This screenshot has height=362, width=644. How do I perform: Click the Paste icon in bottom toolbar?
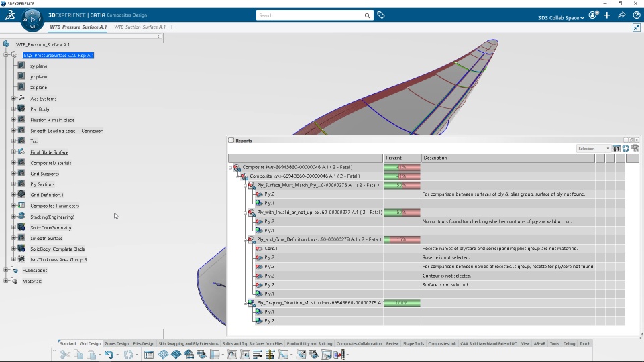coord(91,355)
